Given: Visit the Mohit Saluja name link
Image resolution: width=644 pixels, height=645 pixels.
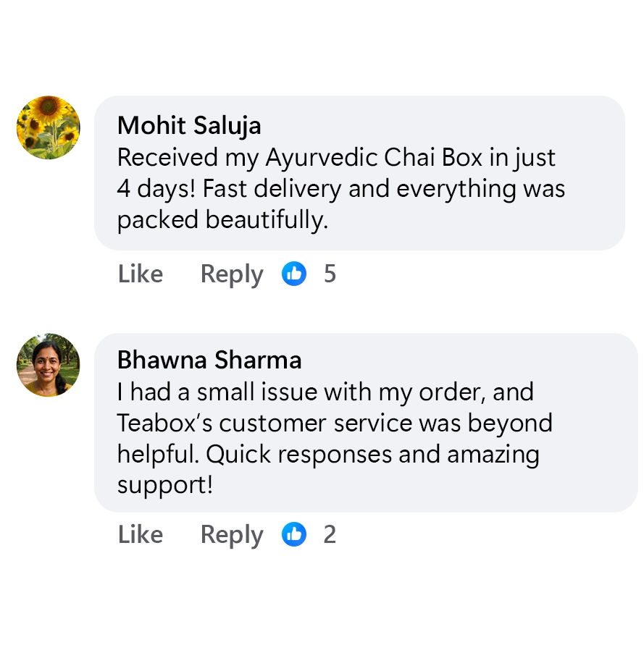Looking at the screenshot, I should coord(189,125).
